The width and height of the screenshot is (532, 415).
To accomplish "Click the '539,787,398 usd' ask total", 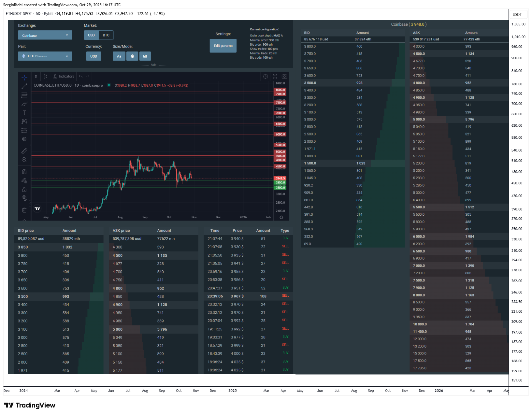I will point(127,239).
